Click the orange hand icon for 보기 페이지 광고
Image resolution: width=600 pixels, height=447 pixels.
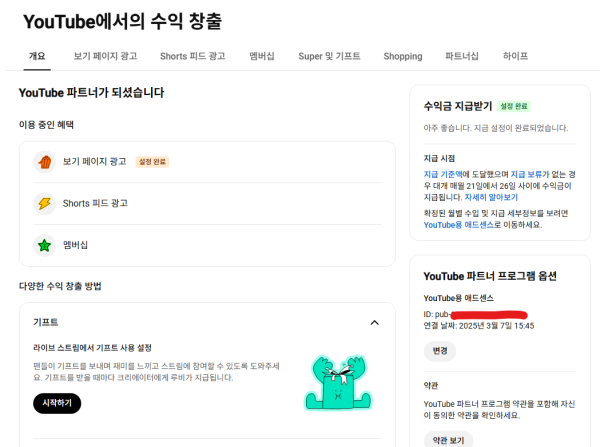coord(44,162)
